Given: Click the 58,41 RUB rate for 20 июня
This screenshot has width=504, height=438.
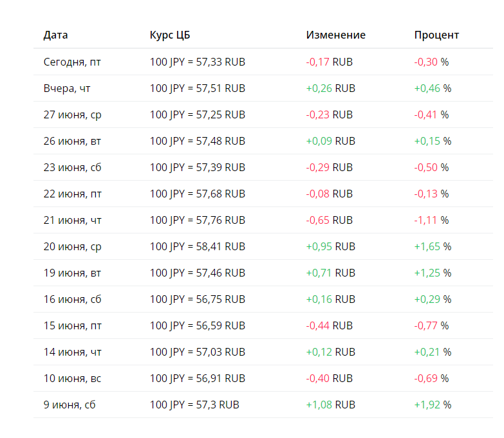Looking at the screenshot, I should 198,247.
